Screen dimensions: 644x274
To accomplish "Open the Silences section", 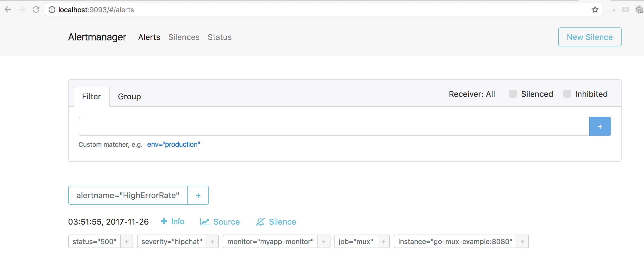I will point(184,37).
